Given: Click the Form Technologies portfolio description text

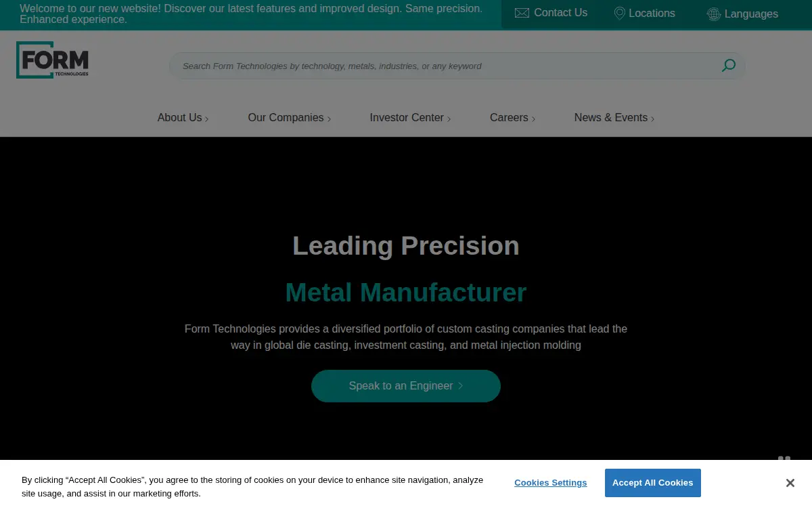Looking at the screenshot, I should [406, 337].
